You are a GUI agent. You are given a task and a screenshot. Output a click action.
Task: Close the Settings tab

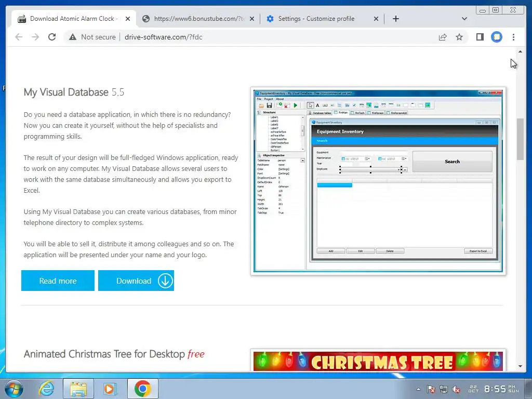[x=376, y=19]
